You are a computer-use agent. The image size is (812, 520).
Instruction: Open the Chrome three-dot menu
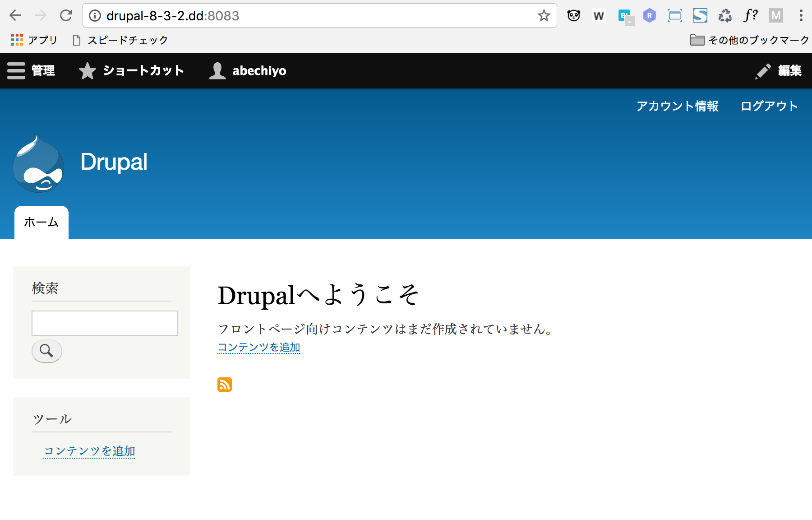click(801, 16)
